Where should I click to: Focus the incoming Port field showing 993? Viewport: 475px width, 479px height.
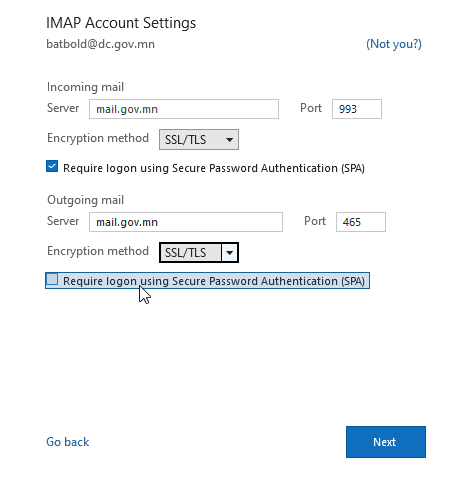tap(357, 109)
